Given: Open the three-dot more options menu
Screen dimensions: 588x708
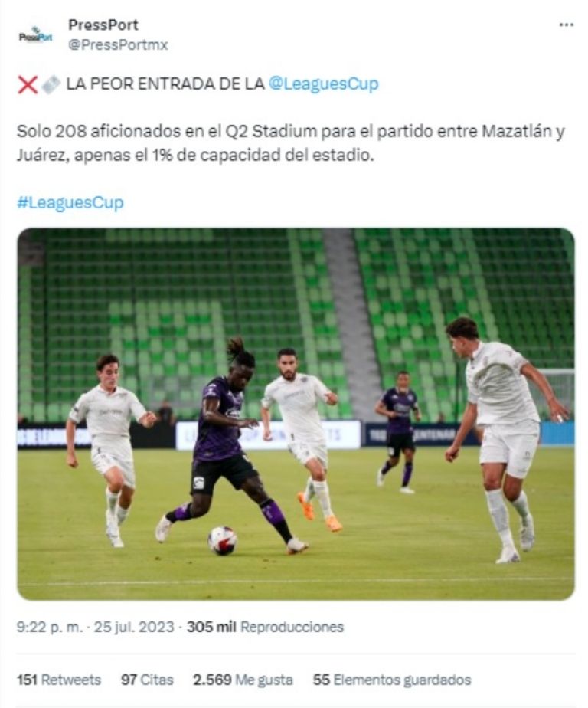Looking at the screenshot, I should (x=566, y=25).
